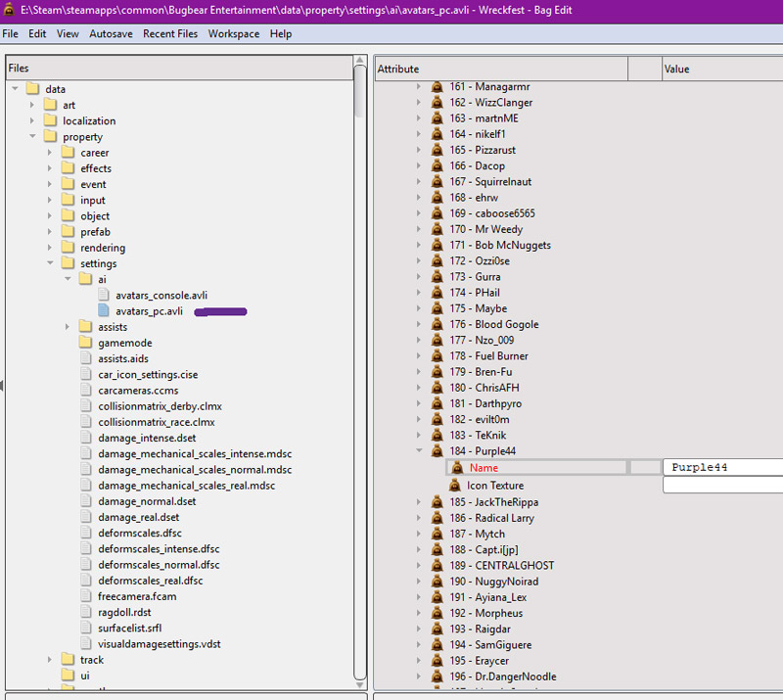Click the bag icon next to Icon Texture
This screenshot has width=783, height=700.
tap(455, 486)
